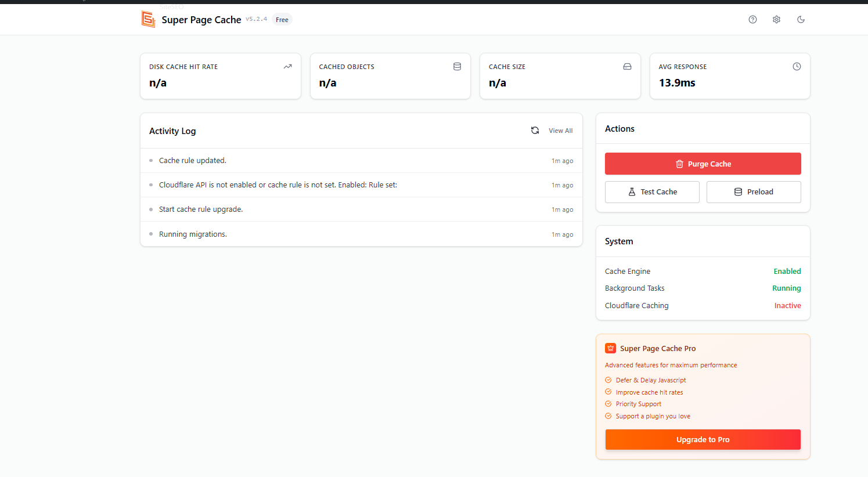Select the CACHE SIZE label
Screen dimensions: 868x477
pyautogui.click(x=507, y=67)
